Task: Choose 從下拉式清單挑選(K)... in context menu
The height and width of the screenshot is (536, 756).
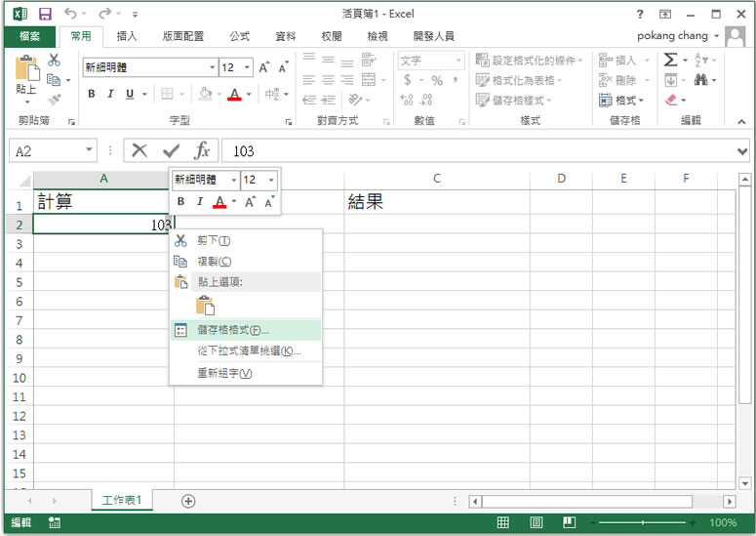Action: (246, 350)
